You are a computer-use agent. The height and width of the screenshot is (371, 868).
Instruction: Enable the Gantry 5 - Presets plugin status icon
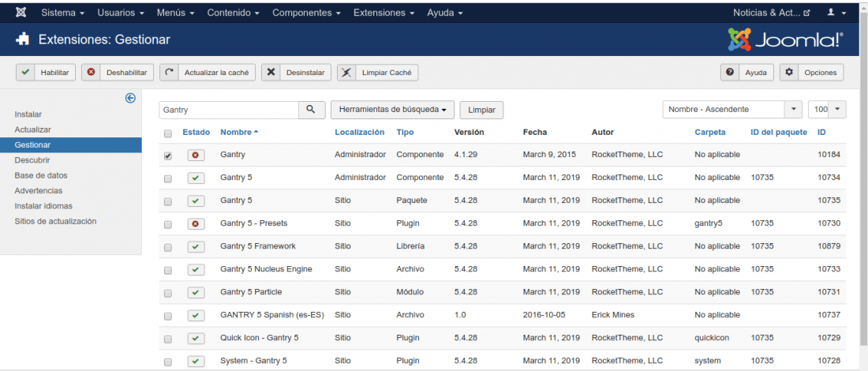196,224
